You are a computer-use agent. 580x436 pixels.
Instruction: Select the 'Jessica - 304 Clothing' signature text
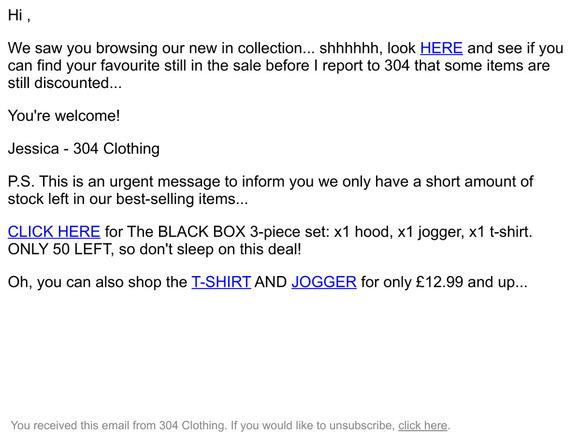point(84,149)
